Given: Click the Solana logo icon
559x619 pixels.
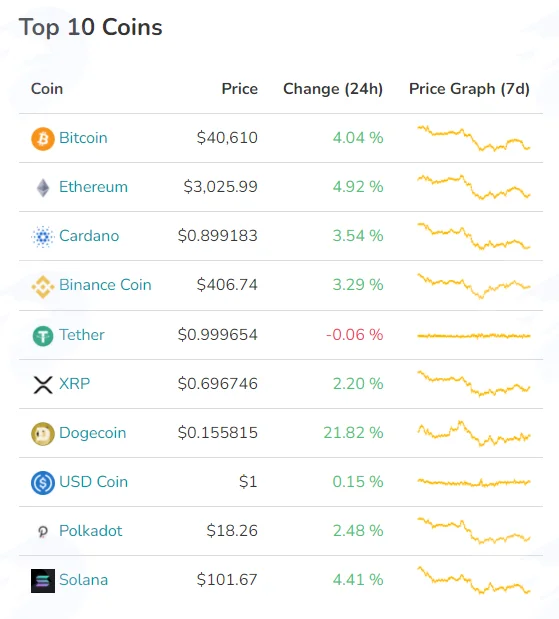Looking at the screenshot, I should click(43, 581).
